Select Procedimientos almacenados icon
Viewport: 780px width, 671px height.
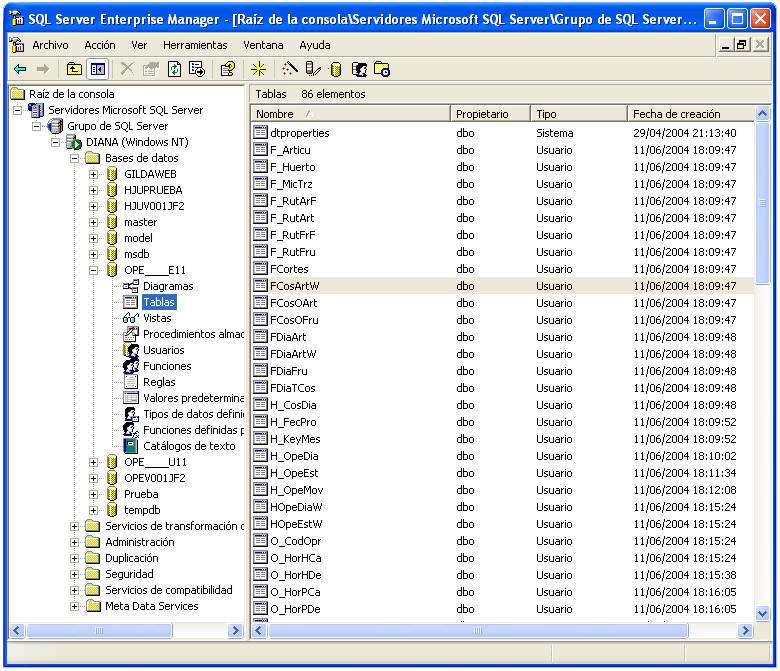131,334
